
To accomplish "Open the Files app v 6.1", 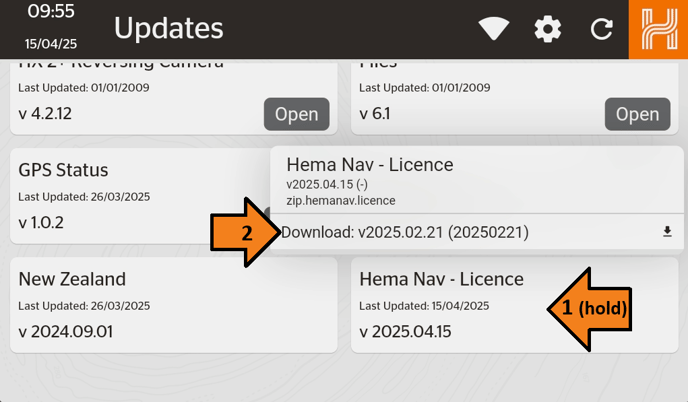I will pyautogui.click(x=638, y=114).
